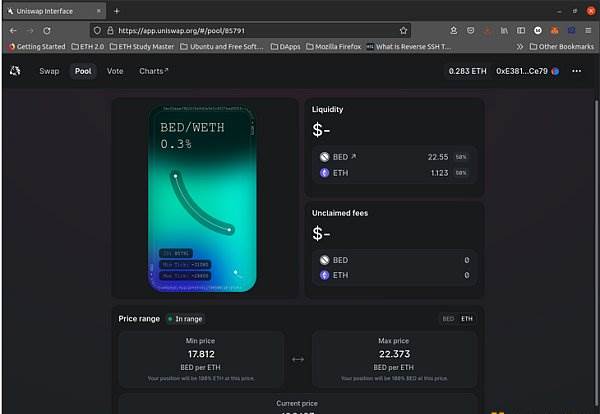Screen dimensions: 600x414
Task: Bookmark this page with star icon
Action: pyautogui.click(x=403, y=31)
